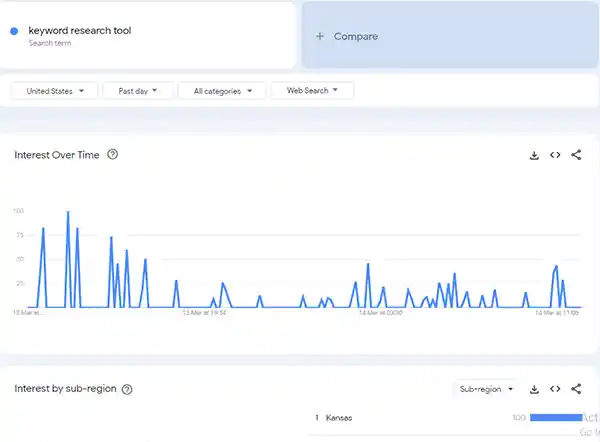Select Kansas in the sub-region list
Screen dimensions: 600x442
(339, 418)
